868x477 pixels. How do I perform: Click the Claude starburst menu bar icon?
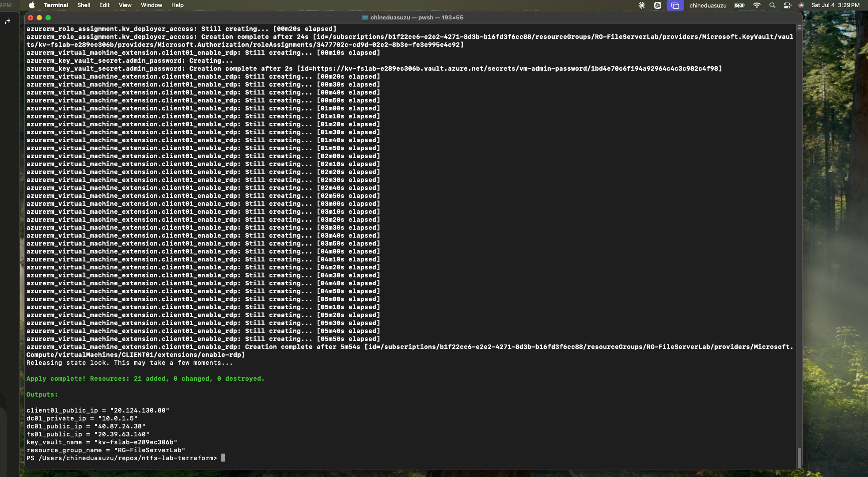pyautogui.click(x=642, y=5)
